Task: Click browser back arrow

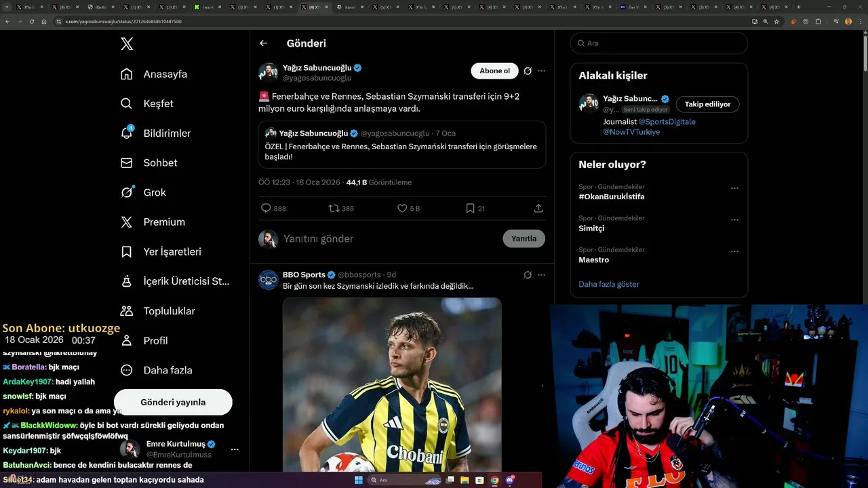Action: (7, 21)
